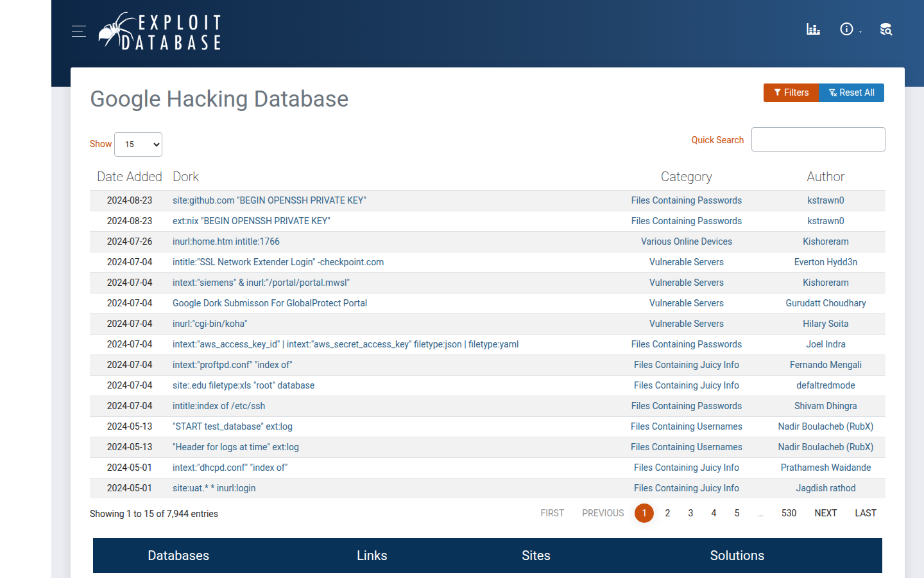Screen dimensions: 924x578
Task: Open the Databases footer section
Action: click(178, 556)
